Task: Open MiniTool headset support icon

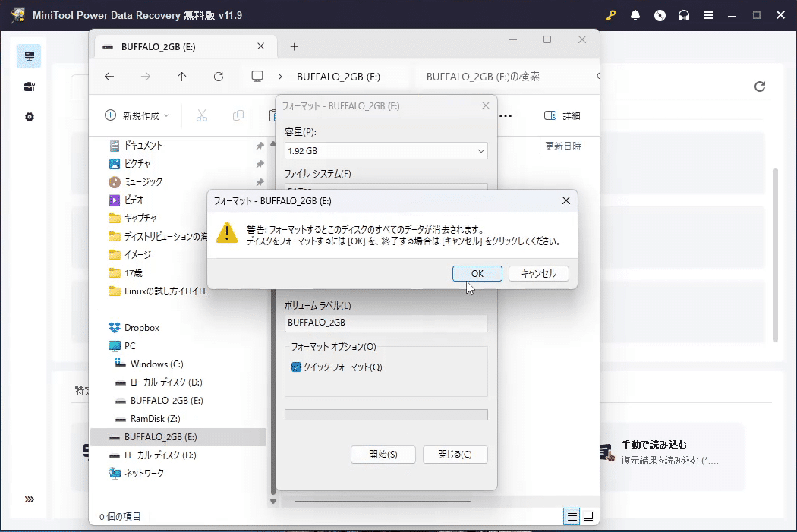Action: point(684,15)
